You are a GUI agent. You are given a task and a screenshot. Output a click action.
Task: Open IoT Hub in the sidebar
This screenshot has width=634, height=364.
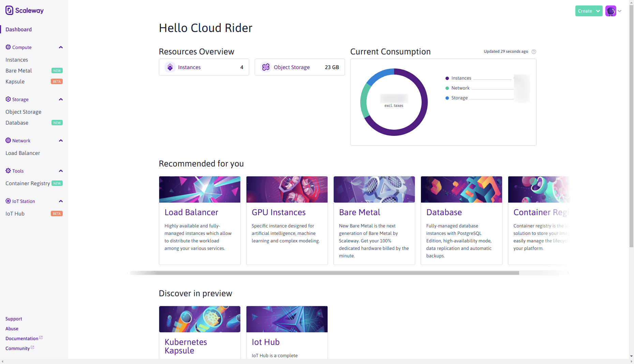pos(15,213)
